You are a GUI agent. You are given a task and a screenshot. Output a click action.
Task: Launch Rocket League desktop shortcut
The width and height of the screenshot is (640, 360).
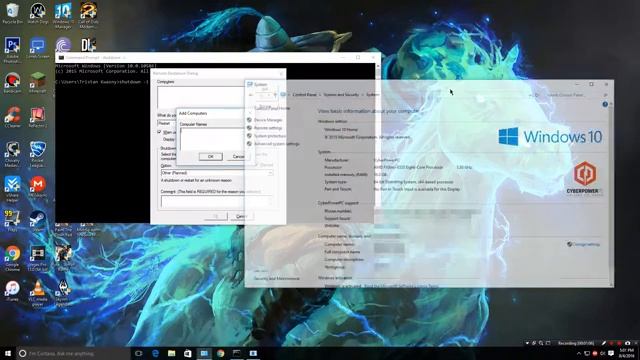tap(38, 154)
